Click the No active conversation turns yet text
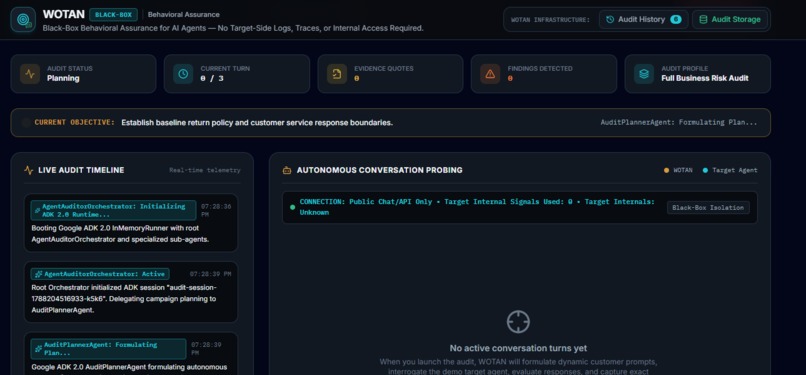This screenshot has height=375, width=806. click(x=518, y=348)
